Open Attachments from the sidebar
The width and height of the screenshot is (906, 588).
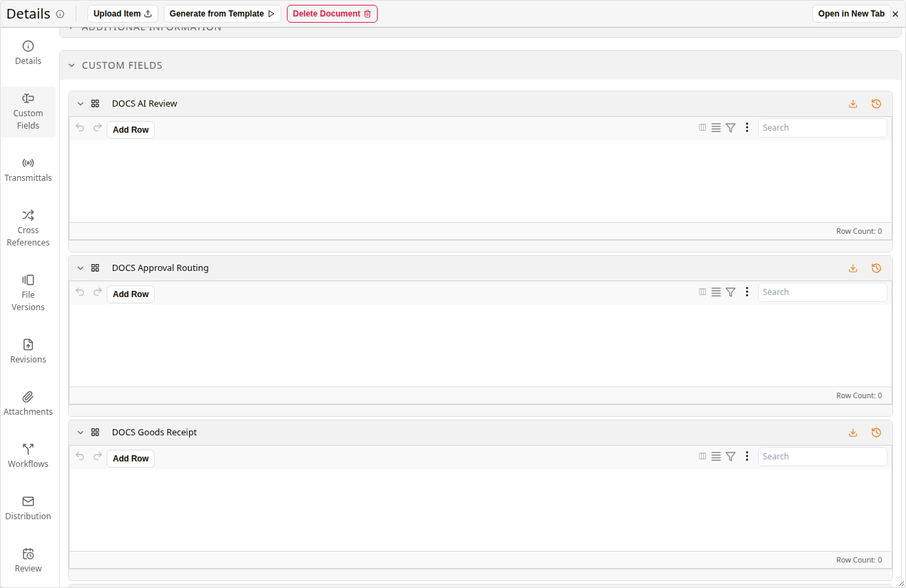pos(28,404)
